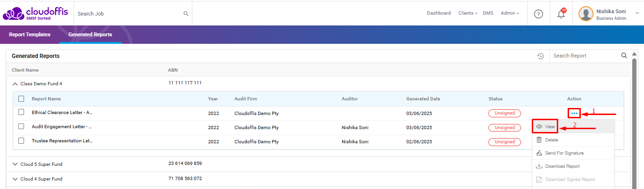Click the Search Report magnifier icon
Image resolution: width=644 pixels, height=189 pixels.
click(624, 56)
